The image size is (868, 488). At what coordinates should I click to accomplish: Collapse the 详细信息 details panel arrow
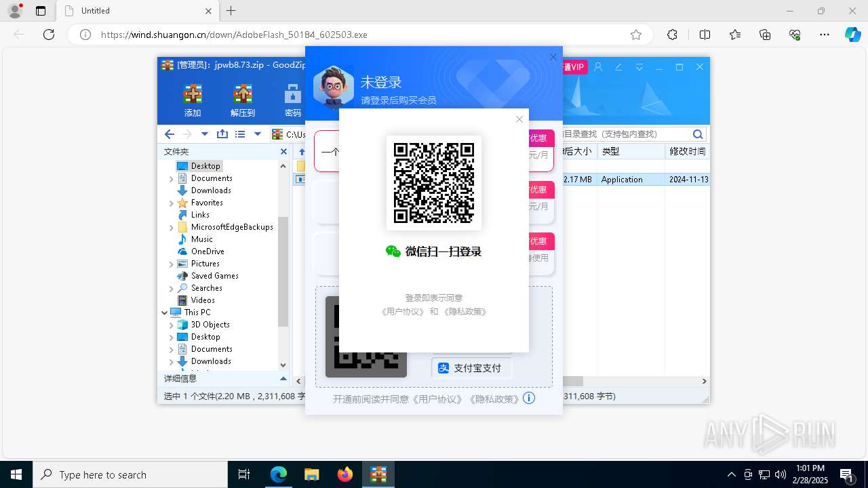click(283, 379)
